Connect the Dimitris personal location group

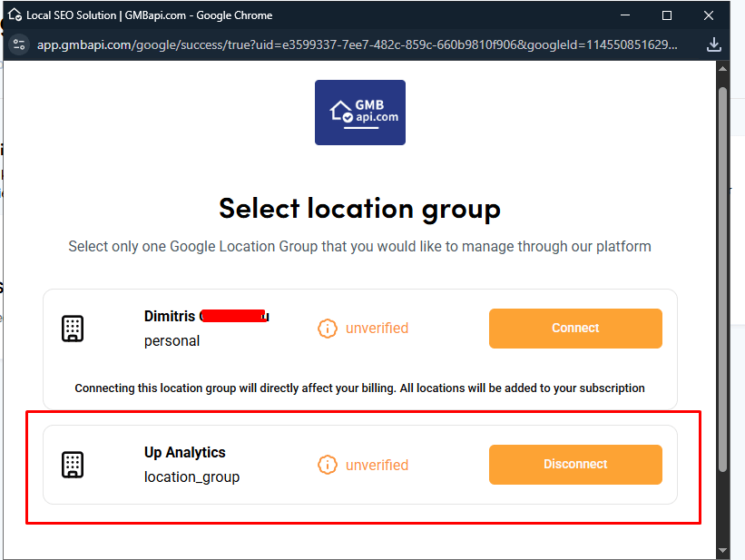point(575,329)
